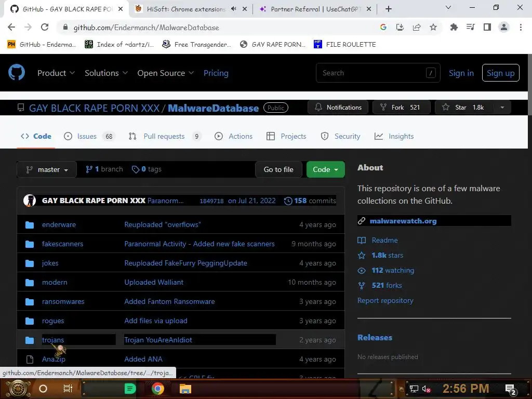This screenshot has height=399, width=532.
Task: Open taskbar Task View icon
Action: pos(68,389)
